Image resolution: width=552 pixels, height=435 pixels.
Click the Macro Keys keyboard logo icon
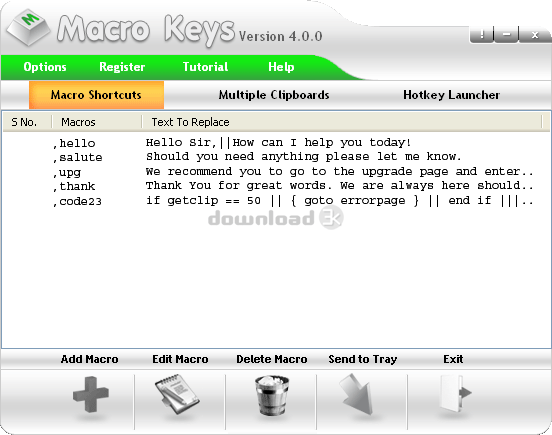click(29, 27)
